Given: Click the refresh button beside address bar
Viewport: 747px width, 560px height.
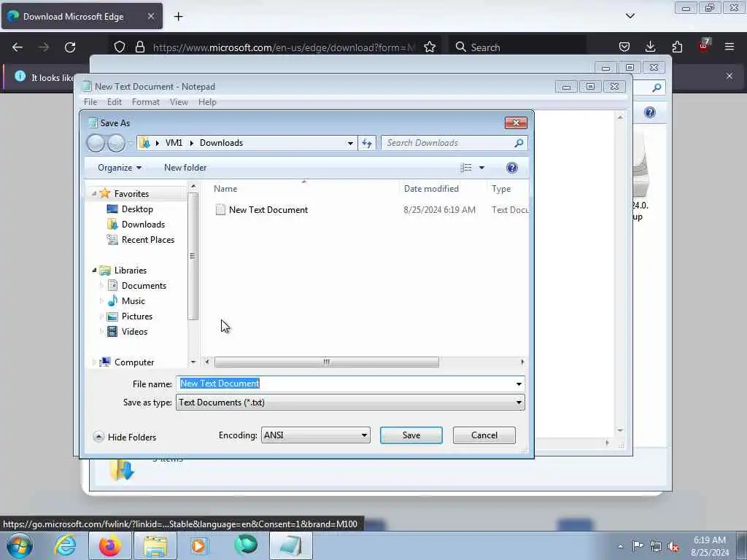Looking at the screenshot, I should 367,143.
